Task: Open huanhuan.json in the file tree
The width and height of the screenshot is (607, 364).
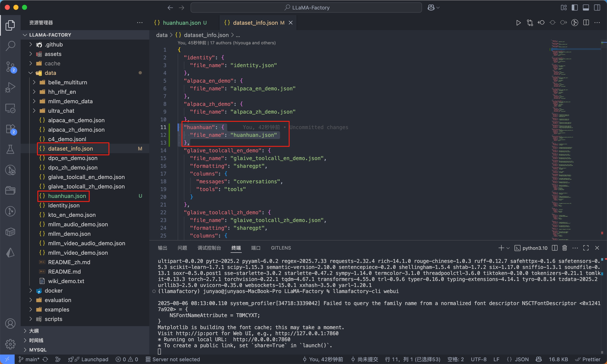Action: pos(85,196)
